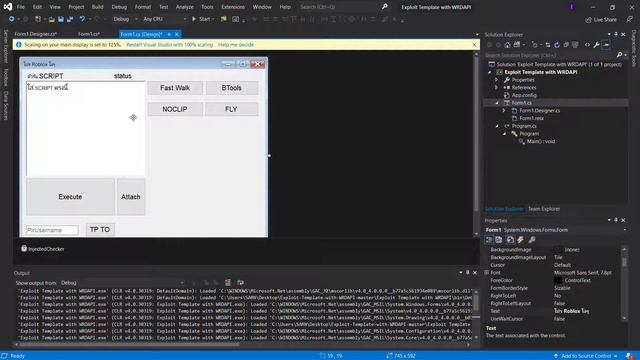
Task: Click the Alphabetical sort icon in Properties panel
Action: pyautogui.click(x=499, y=240)
